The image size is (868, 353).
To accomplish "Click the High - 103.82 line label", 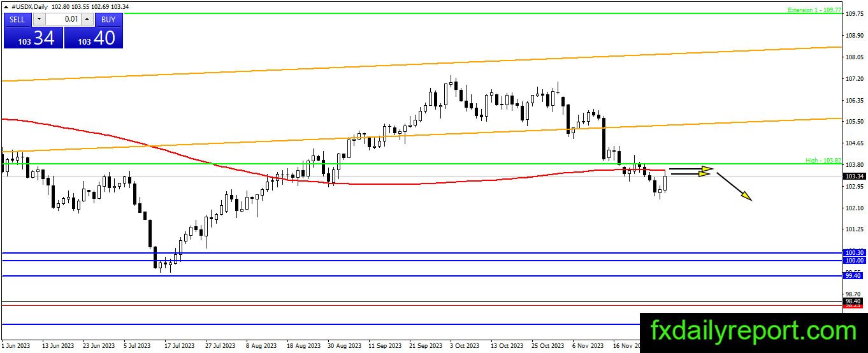I will tap(823, 161).
